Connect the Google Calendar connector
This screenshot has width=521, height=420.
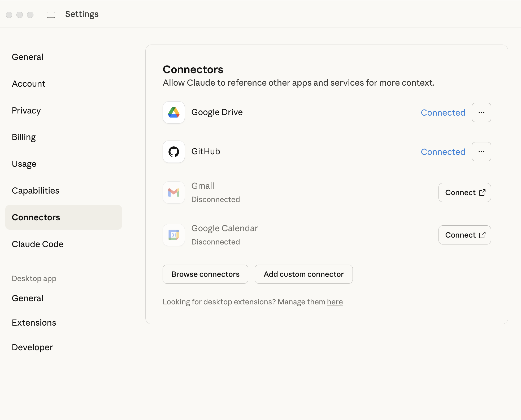tap(464, 235)
